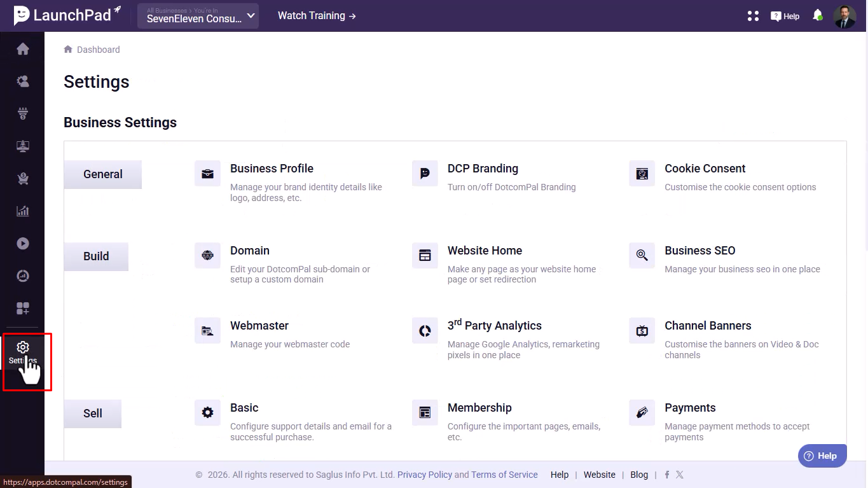Open the shopping cart sidebar icon

pos(23,179)
